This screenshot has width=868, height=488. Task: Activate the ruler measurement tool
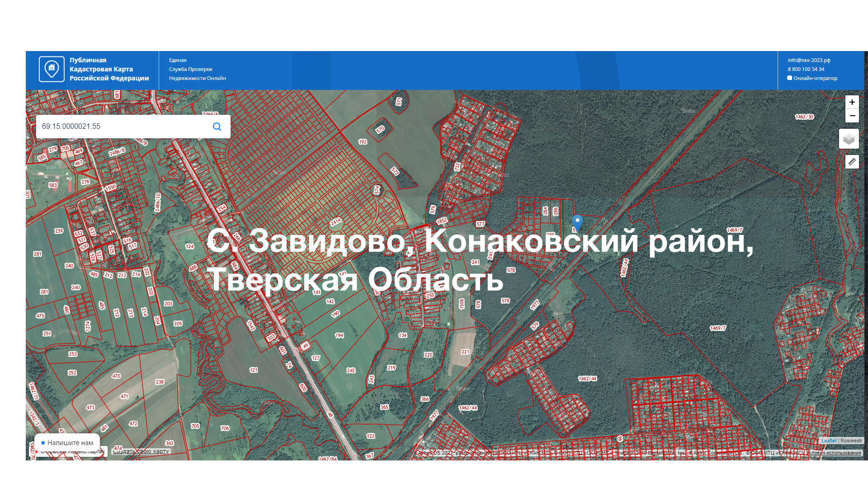[852, 162]
